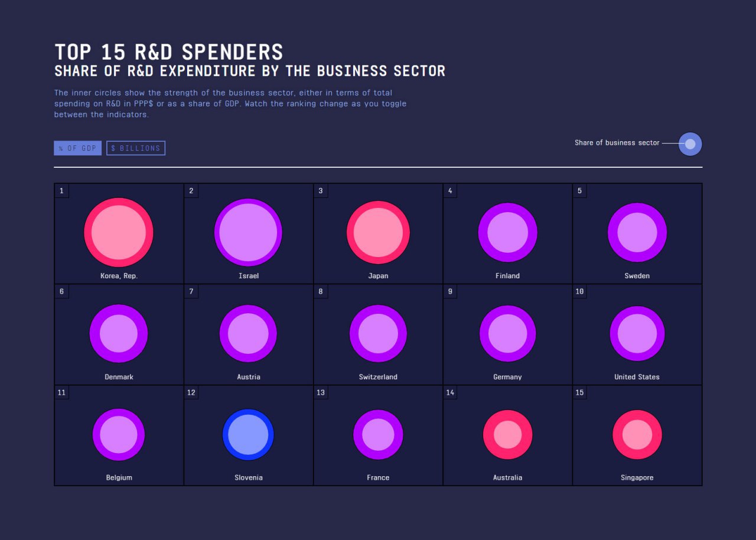Select the Finland circle chart
Screen dimensions: 756x540
click(x=507, y=232)
